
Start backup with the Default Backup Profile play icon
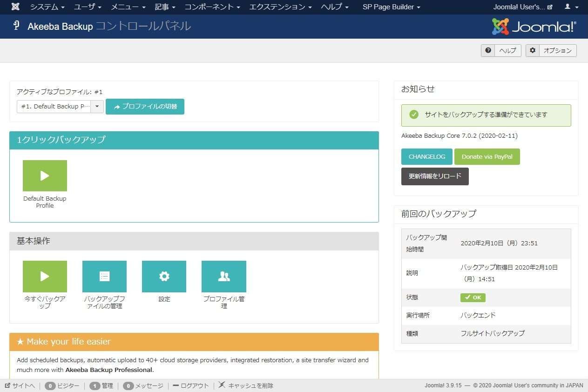(x=45, y=176)
